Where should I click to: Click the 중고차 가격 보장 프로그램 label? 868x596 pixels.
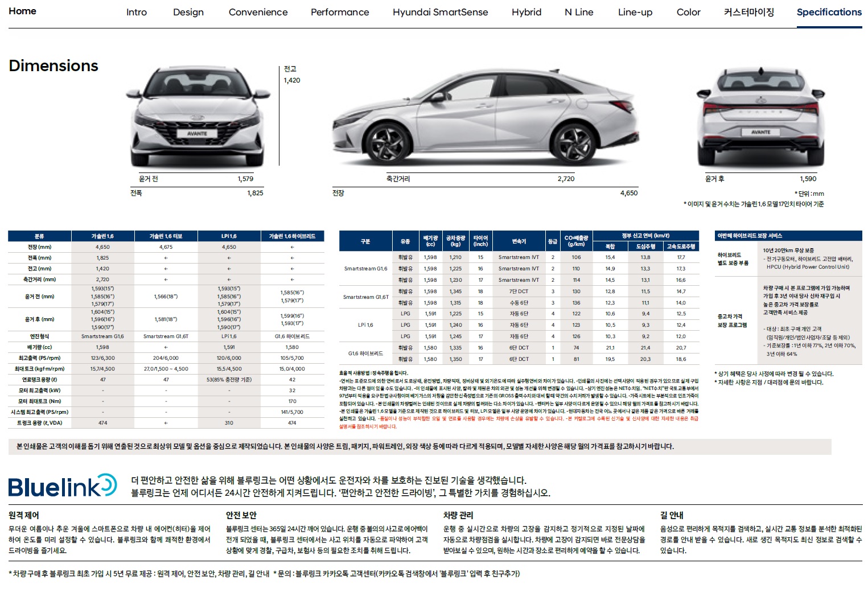point(732,320)
